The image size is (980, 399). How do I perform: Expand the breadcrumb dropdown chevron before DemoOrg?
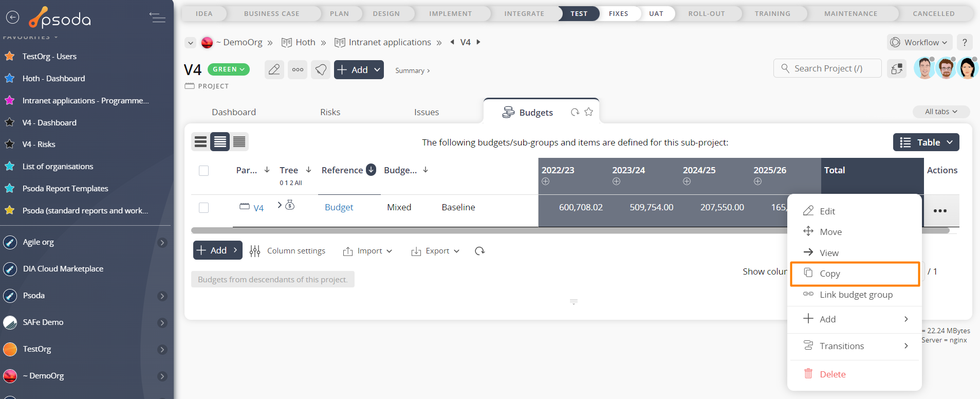190,43
